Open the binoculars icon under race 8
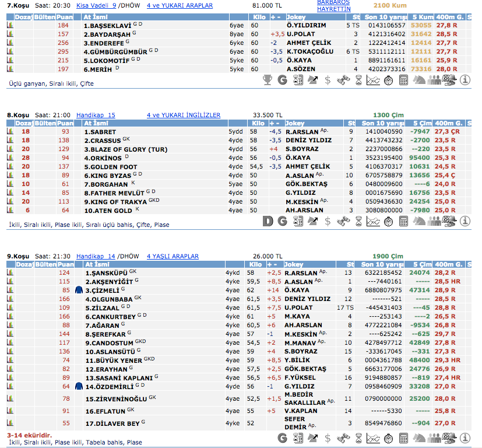482x448 pixels. click(343, 221)
